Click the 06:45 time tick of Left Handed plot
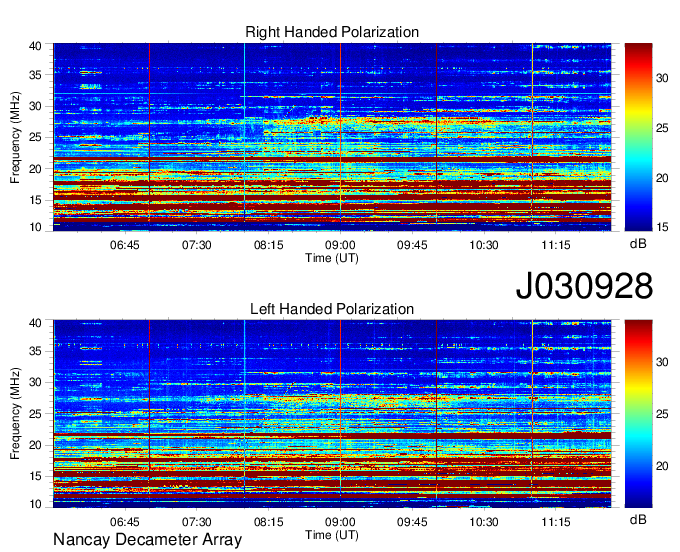This screenshot has width=680, height=552. coord(124,522)
